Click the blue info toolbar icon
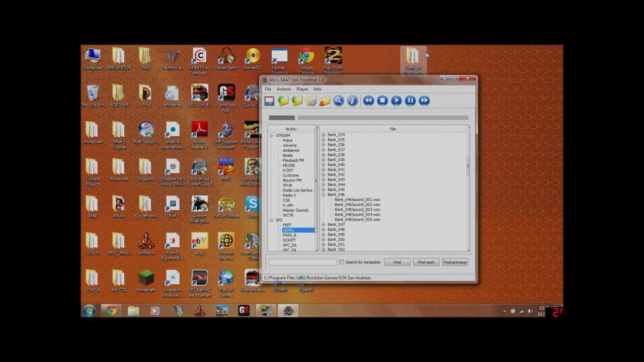The width and height of the screenshot is (644, 362). tap(352, 101)
